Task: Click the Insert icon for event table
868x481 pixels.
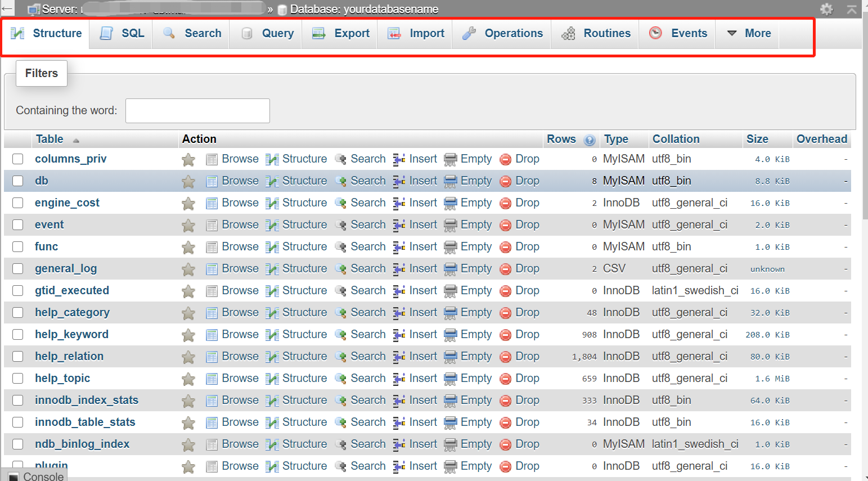Action: [x=399, y=224]
